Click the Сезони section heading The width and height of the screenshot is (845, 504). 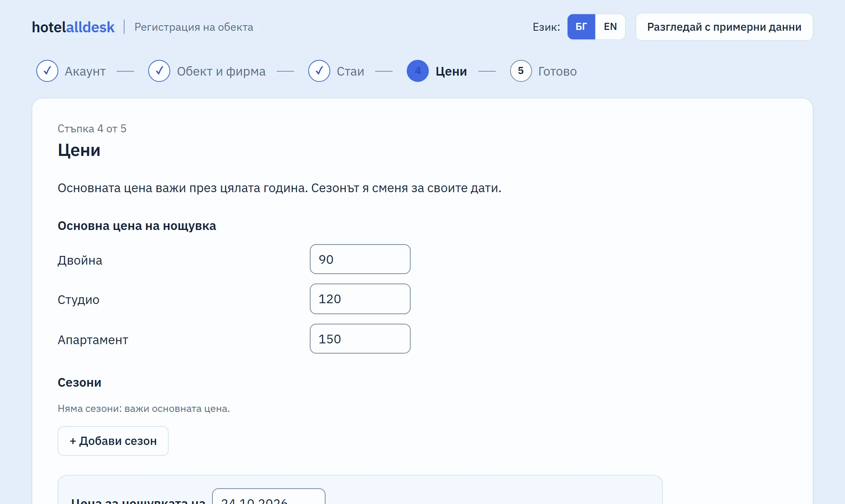point(80,383)
